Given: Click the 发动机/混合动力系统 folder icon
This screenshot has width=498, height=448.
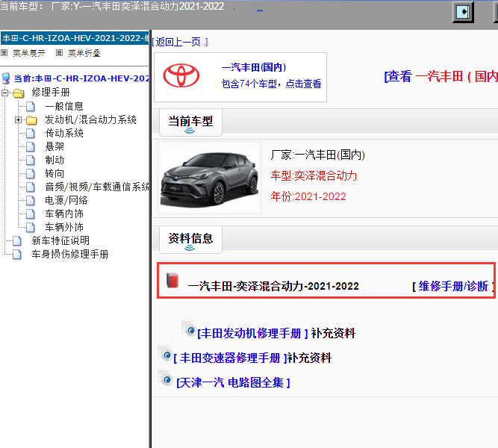Looking at the screenshot, I should pos(31,120).
